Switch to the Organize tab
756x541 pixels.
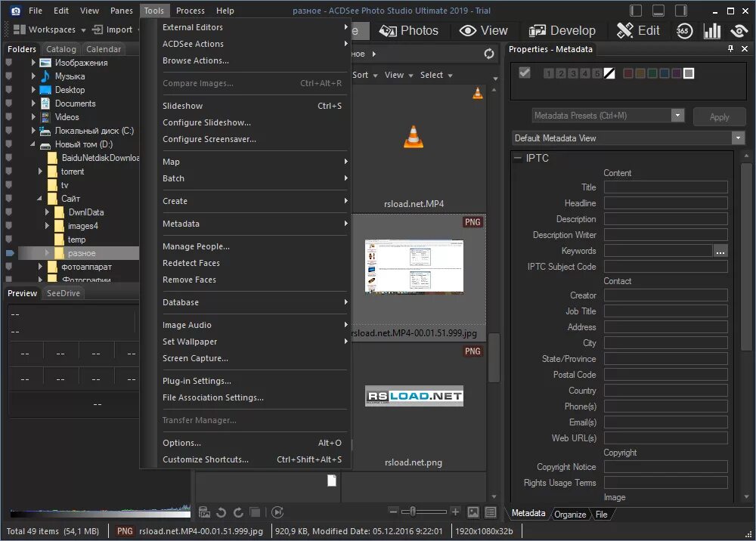coord(570,515)
